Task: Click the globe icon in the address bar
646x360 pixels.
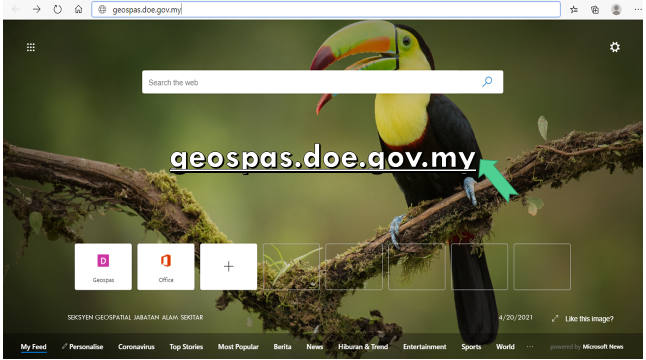Action: pyautogui.click(x=102, y=9)
